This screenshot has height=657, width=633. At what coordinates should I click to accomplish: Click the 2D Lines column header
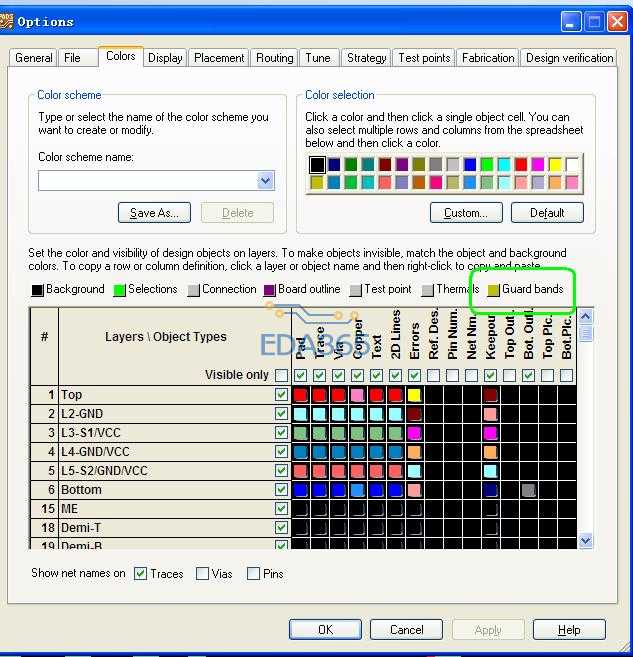point(395,334)
